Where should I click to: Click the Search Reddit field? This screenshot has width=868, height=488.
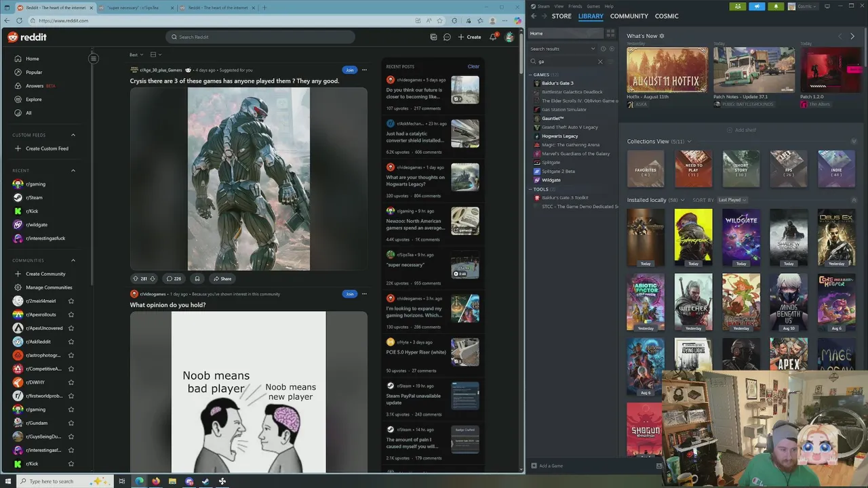click(260, 37)
